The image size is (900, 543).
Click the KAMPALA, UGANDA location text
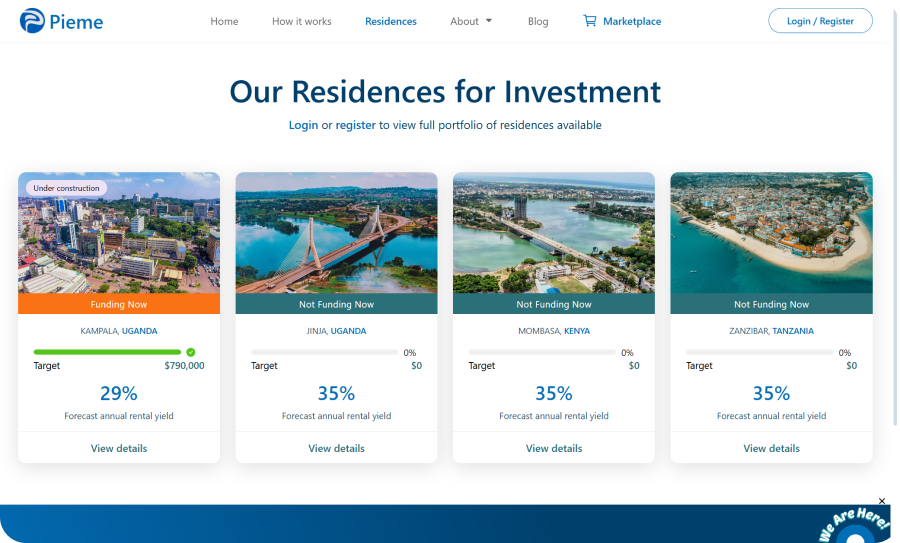pos(119,331)
